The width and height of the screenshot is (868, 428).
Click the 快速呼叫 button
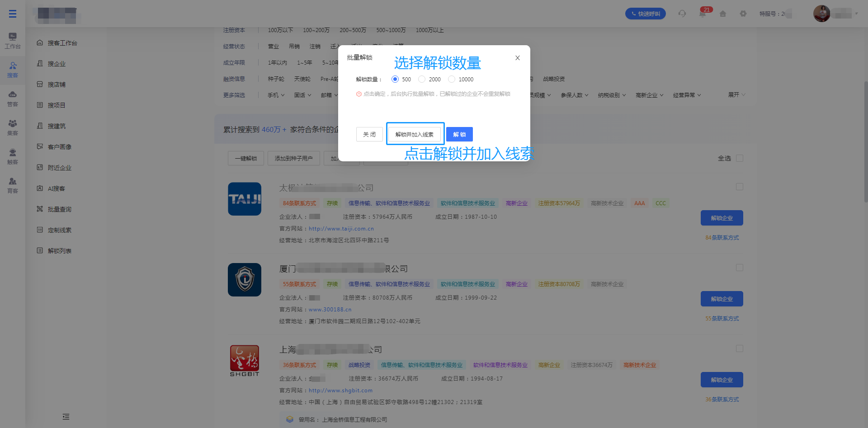pos(646,14)
